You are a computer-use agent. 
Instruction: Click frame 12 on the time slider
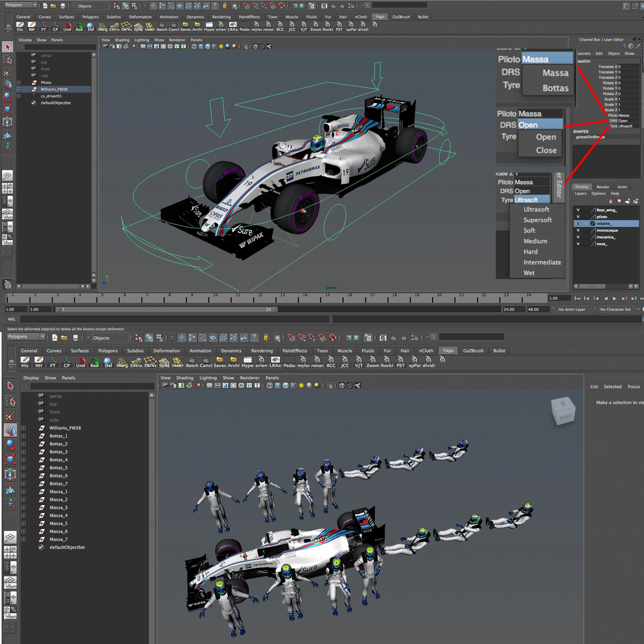point(260,298)
